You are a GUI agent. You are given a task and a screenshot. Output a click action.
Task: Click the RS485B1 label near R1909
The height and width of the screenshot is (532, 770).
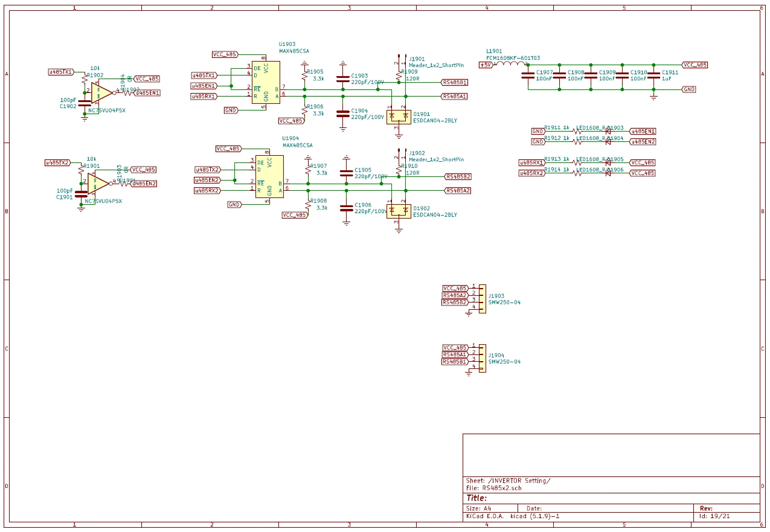[454, 82]
